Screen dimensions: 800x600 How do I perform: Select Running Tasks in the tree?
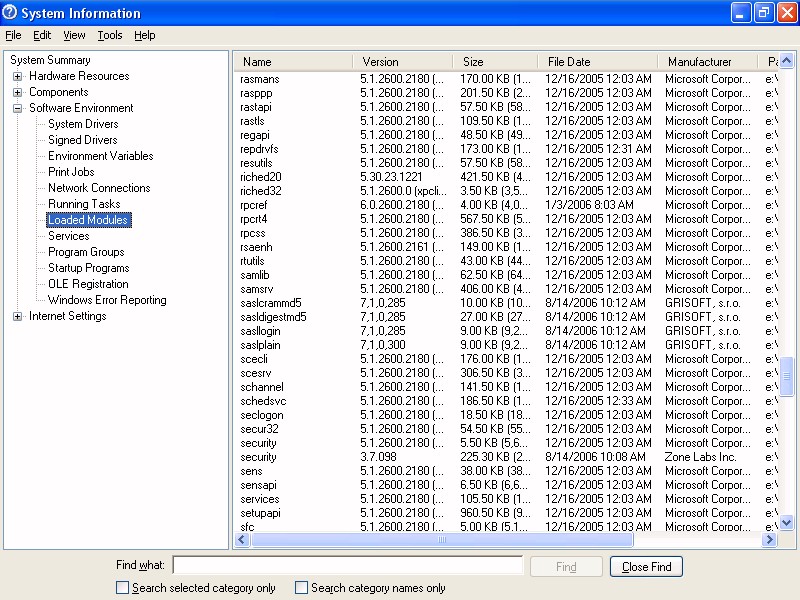84,204
